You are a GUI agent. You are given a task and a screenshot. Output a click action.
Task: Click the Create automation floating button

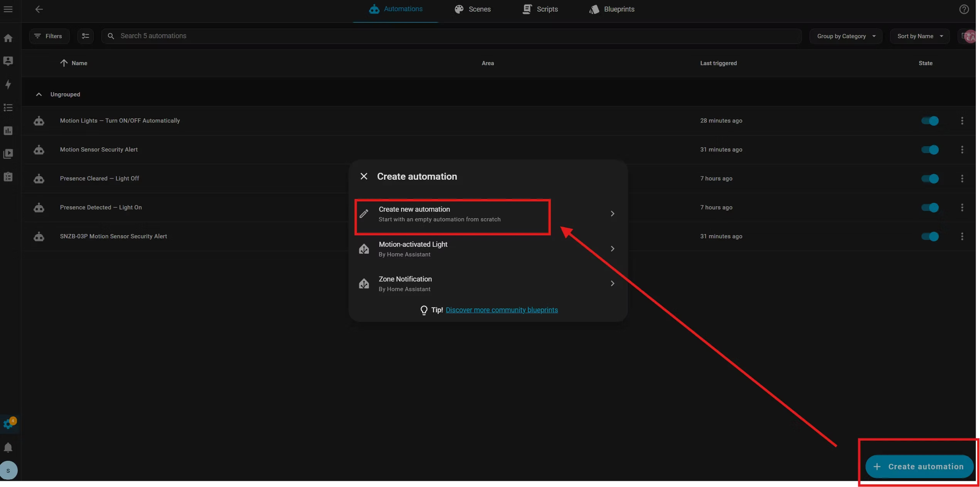pos(919,467)
